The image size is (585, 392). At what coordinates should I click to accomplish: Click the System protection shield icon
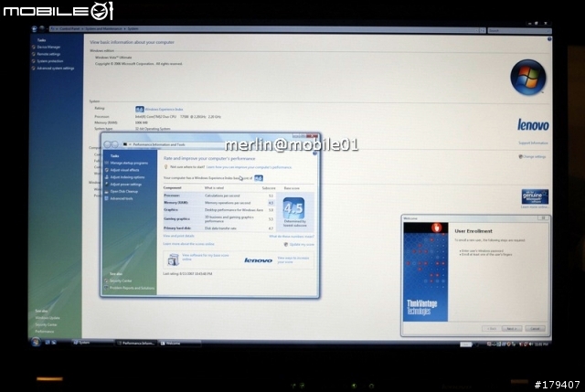click(x=34, y=61)
